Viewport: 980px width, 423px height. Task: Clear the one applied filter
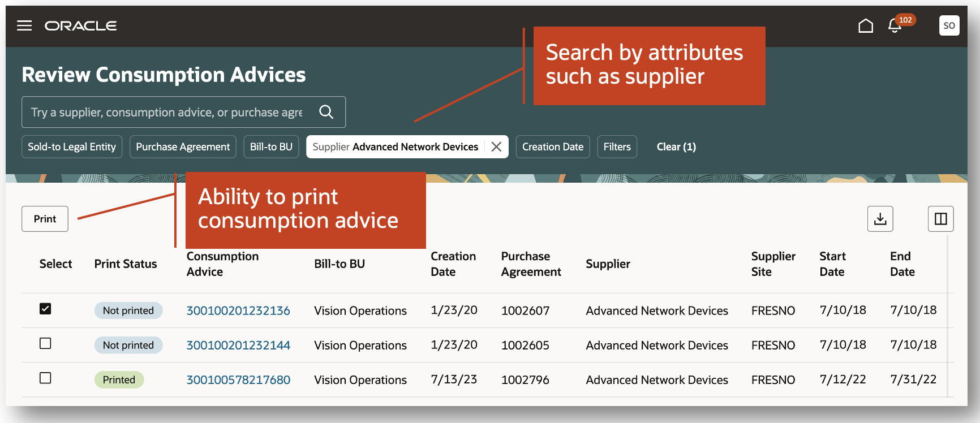point(676,146)
